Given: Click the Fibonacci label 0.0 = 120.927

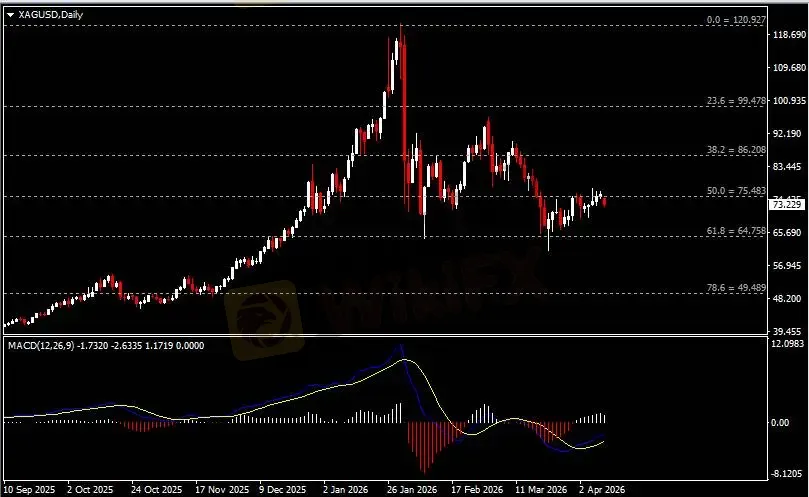Looking at the screenshot, I should 736,20.
